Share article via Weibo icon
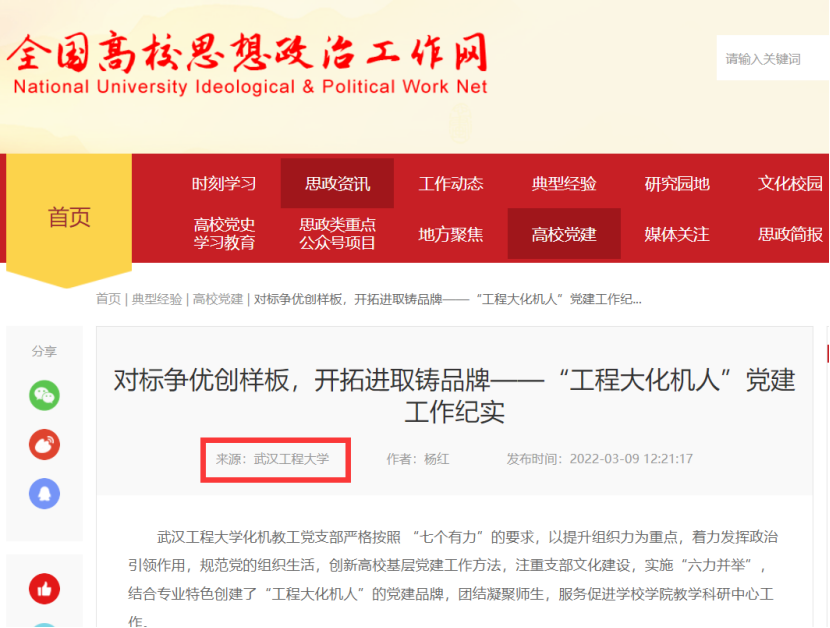Image resolution: width=830 pixels, height=628 pixels. tap(44, 444)
